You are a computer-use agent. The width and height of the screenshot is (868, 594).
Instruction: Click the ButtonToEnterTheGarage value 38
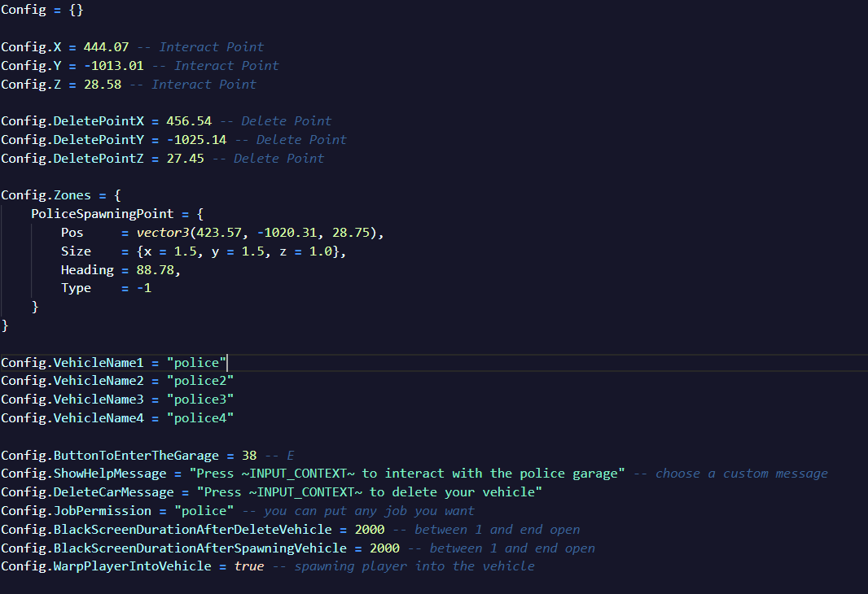[x=249, y=455]
